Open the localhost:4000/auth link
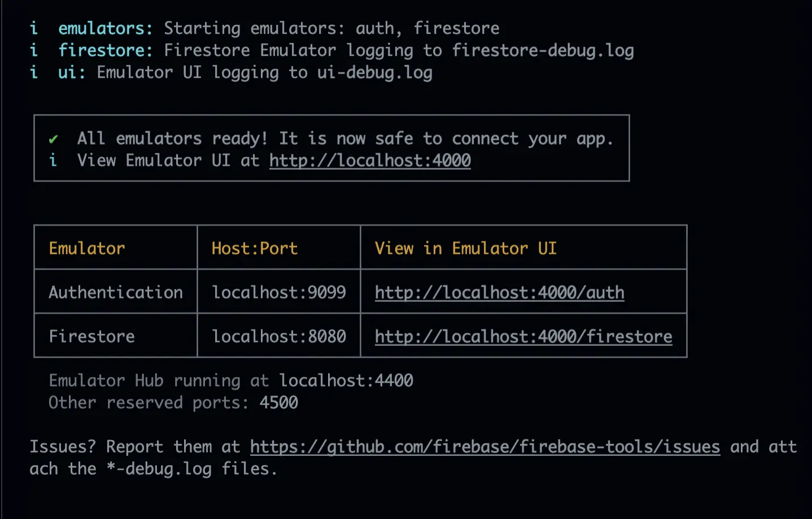 point(499,292)
